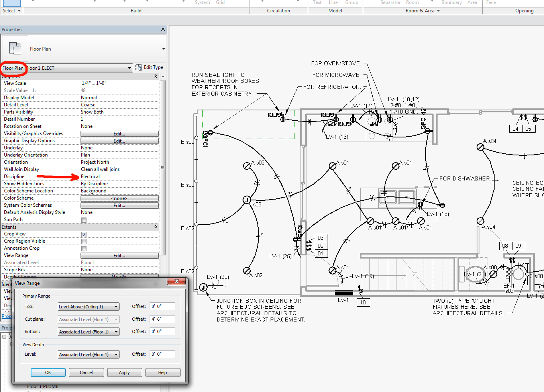544x392 pixels.
Task: Click the Color Scheme none swatch button
Action: click(120, 198)
